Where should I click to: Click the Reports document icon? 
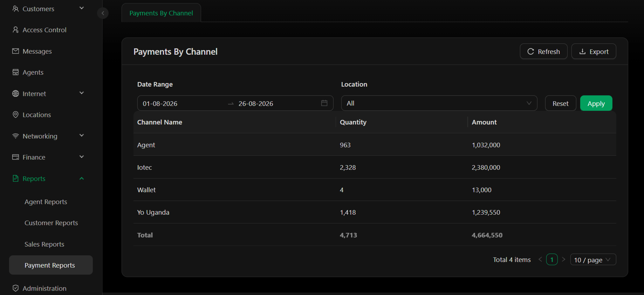pos(15,179)
